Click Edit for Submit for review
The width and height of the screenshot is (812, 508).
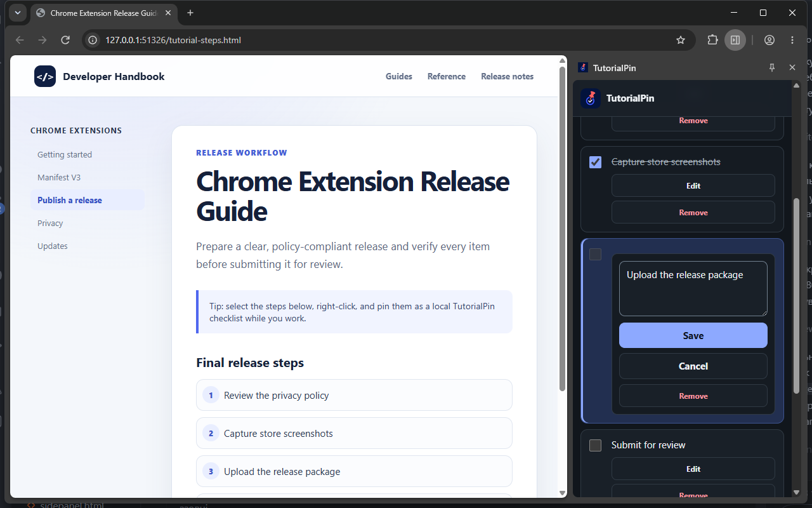pos(693,469)
